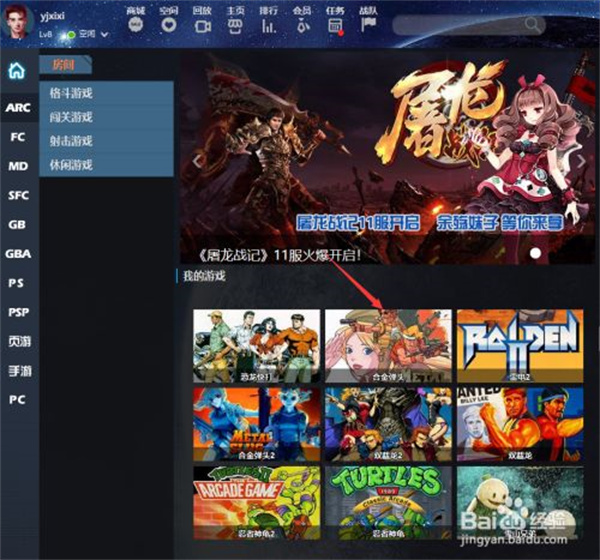The height and width of the screenshot is (560, 600).
Task: Select the 页游 web games tab
Action: [18, 341]
